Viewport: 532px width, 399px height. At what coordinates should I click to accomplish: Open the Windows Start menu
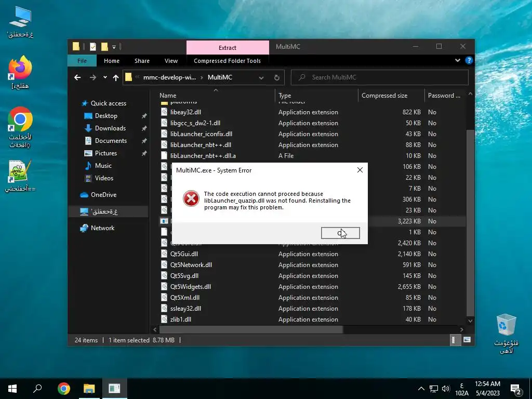(12, 389)
